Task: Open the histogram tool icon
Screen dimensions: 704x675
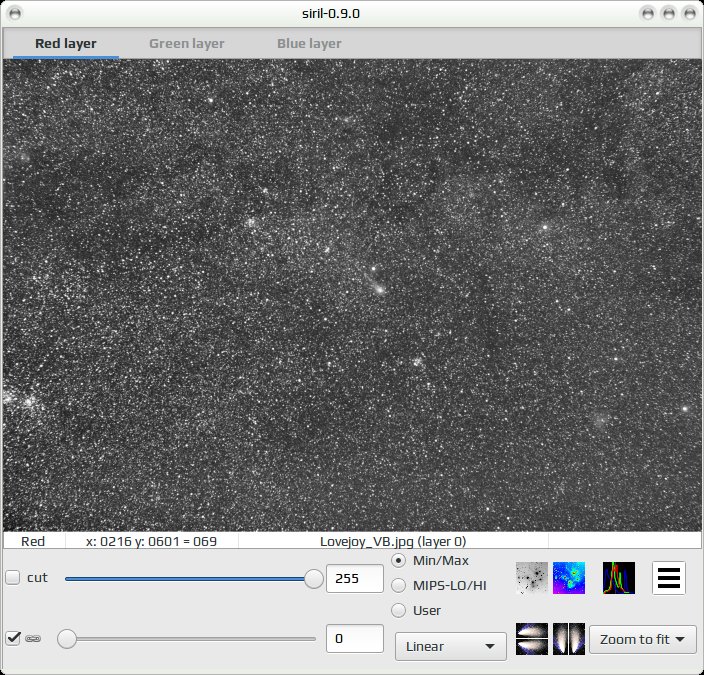Action: [x=619, y=578]
